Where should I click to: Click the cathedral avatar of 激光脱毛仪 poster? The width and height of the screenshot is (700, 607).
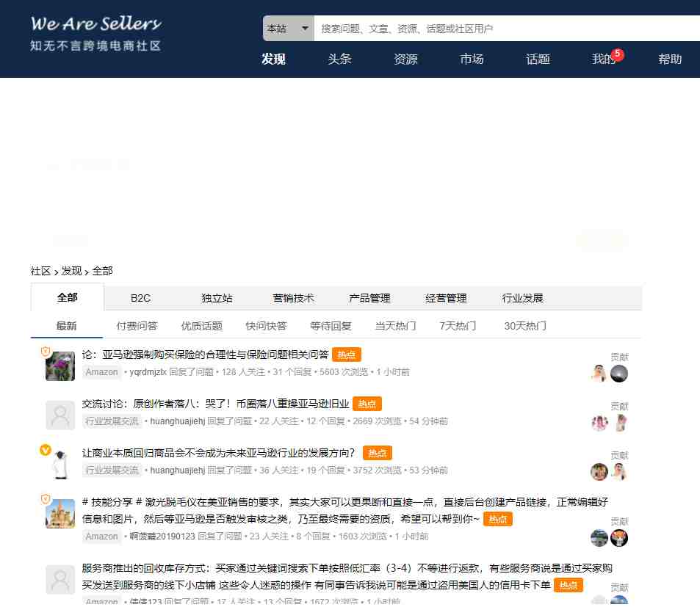click(60, 513)
